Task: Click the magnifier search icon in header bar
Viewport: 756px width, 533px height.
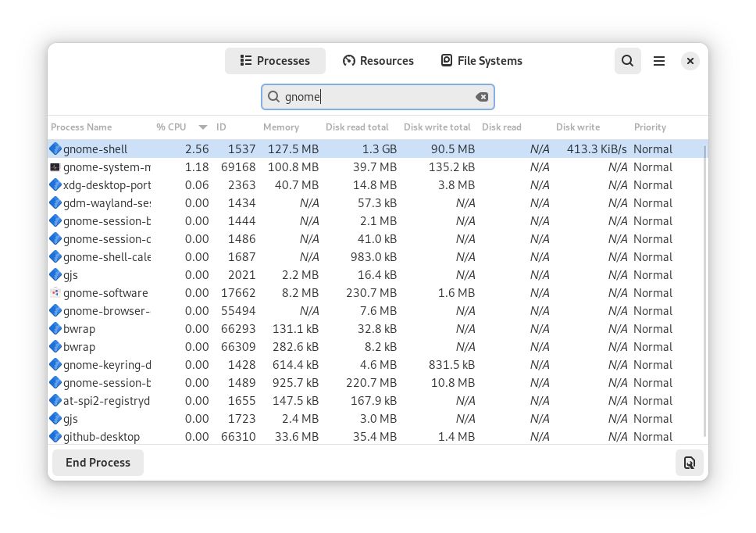Action: pyautogui.click(x=628, y=60)
